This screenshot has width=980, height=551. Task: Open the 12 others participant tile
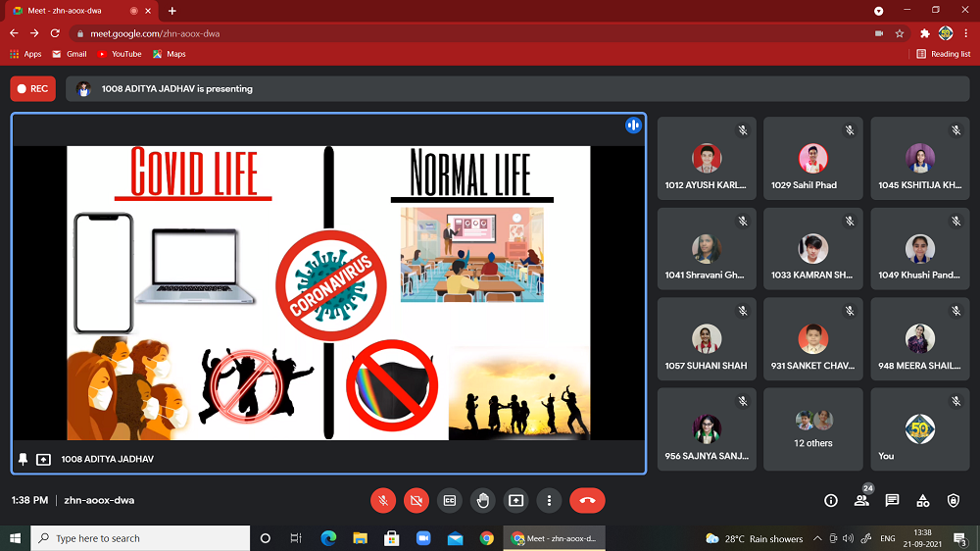point(812,429)
